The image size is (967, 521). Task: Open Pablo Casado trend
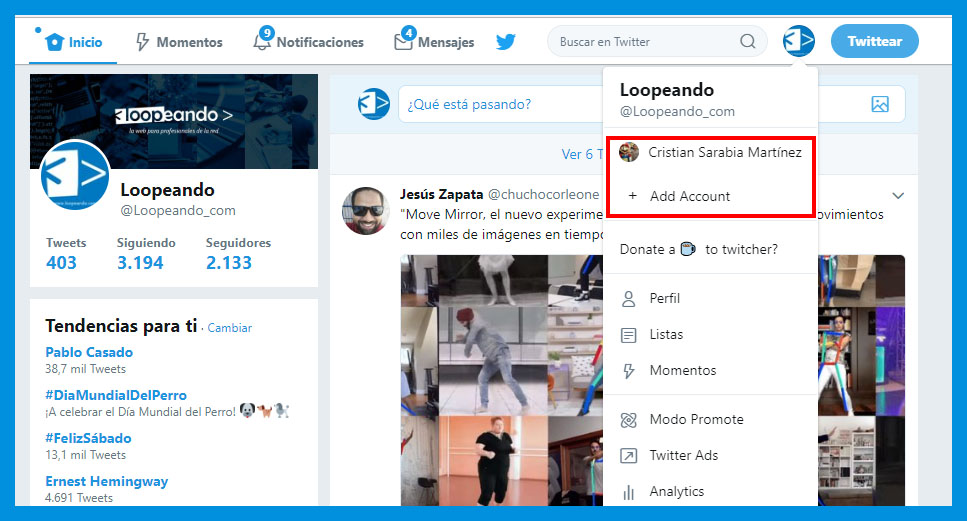coord(89,352)
